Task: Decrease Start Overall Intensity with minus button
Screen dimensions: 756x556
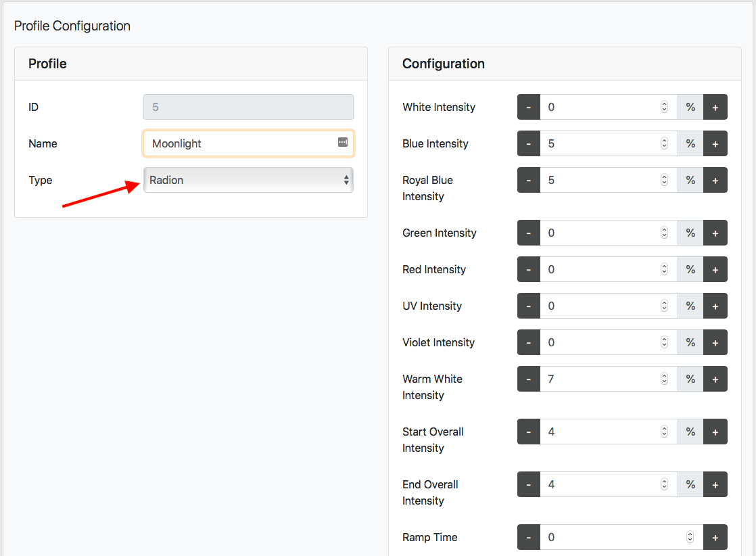Action: pos(528,432)
